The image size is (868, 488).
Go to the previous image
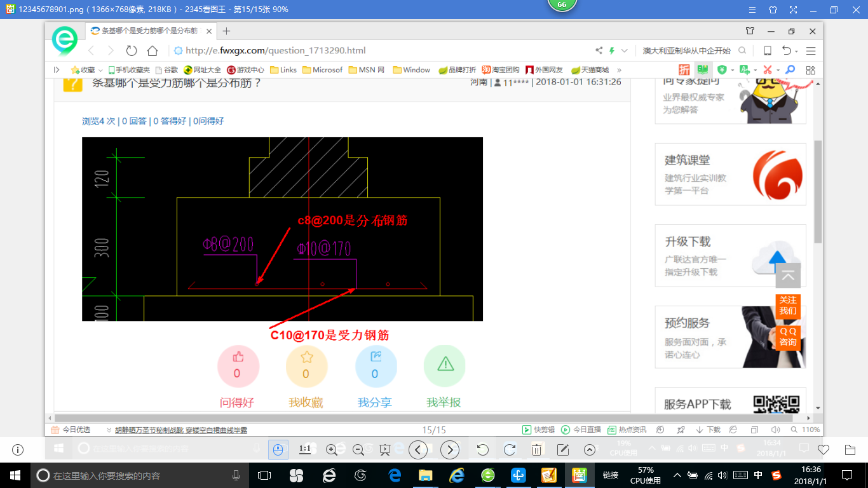[417, 450]
